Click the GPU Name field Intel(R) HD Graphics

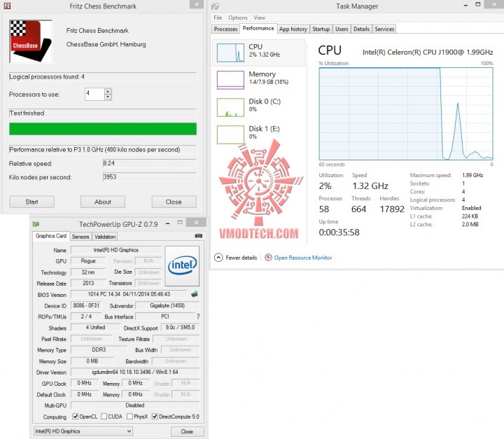click(116, 250)
